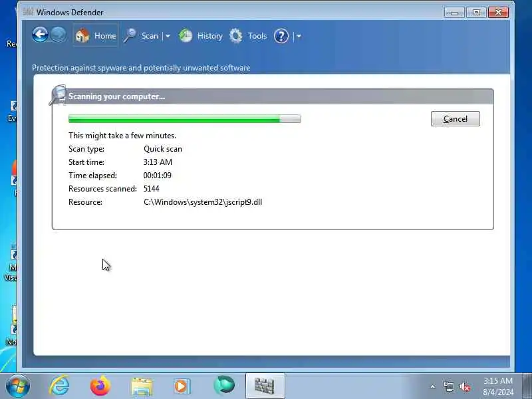
Task: Open the Windows Start menu orb
Action: tap(18, 386)
